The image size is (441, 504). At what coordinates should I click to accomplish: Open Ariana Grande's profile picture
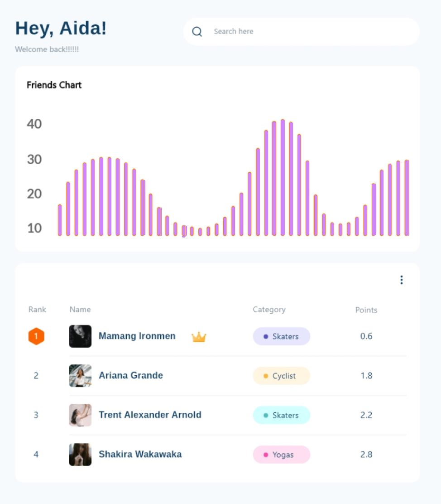[80, 376]
